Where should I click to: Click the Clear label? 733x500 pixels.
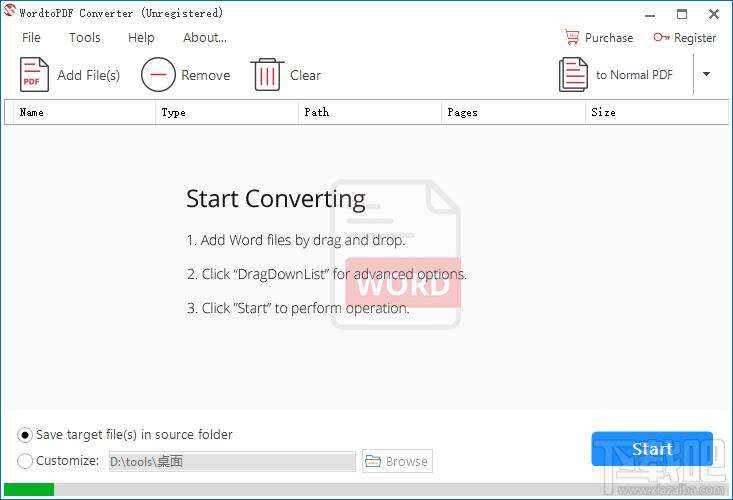pyautogui.click(x=306, y=75)
